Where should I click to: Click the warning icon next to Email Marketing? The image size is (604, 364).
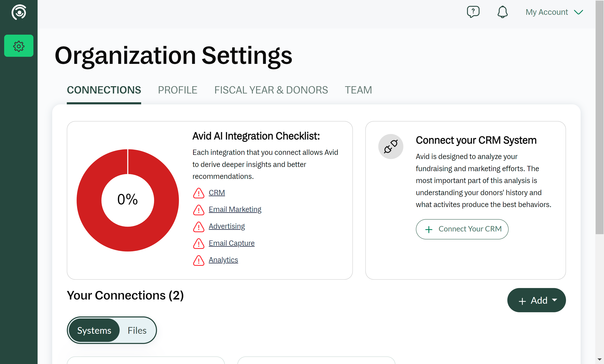click(x=199, y=210)
